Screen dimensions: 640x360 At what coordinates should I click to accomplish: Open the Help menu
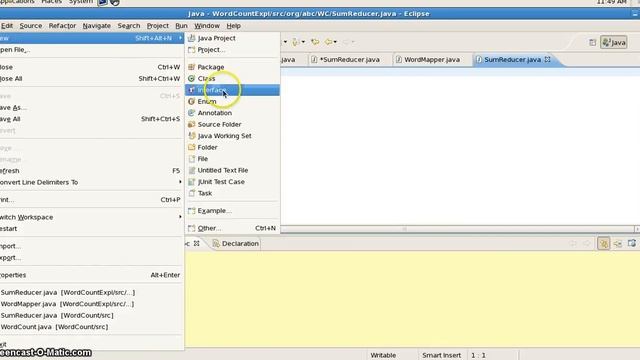(x=233, y=26)
